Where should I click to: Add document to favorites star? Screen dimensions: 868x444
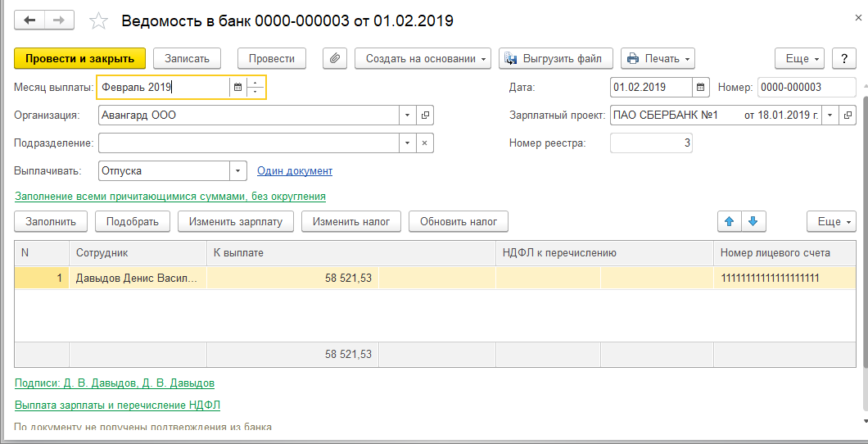tap(97, 20)
